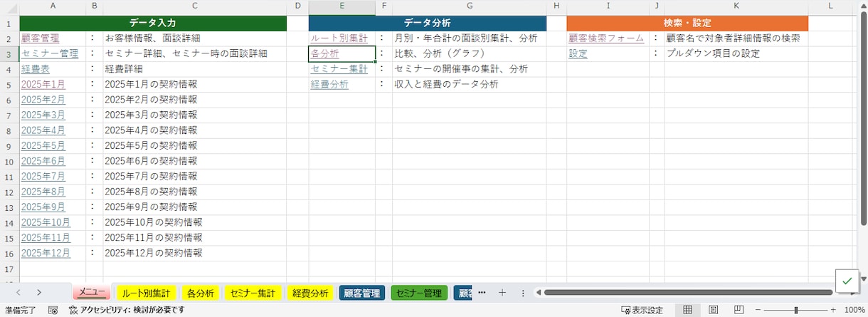Image resolution: width=868 pixels, height=317 pixels.
Task: Open the 2025年5月 link
Action: coord(43,145)
